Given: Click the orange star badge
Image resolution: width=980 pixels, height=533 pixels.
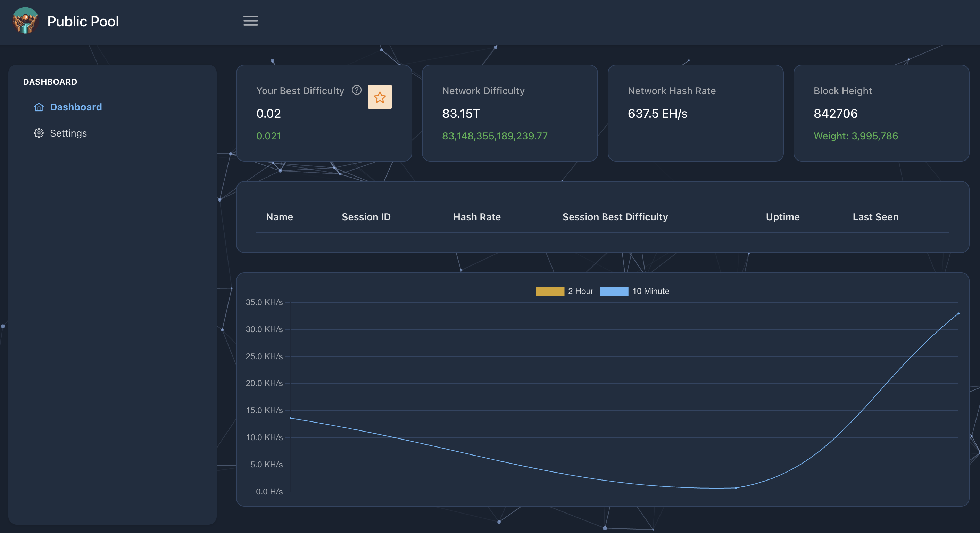Looking at the screenshot, I should (379, 97).
